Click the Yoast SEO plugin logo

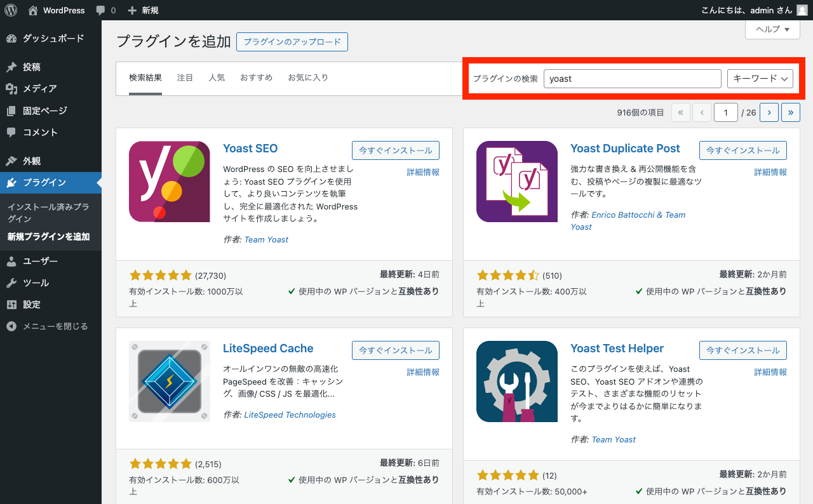pos(170,182)
